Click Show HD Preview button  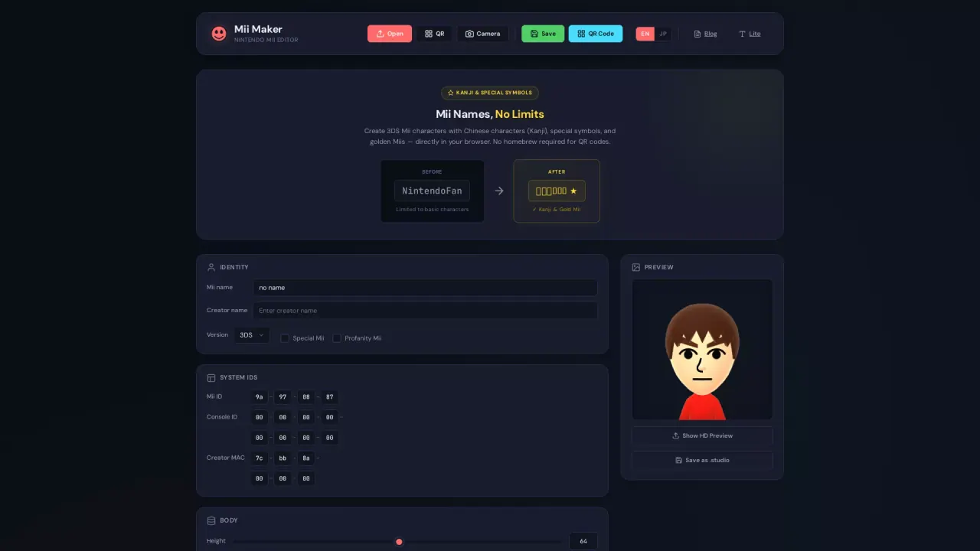click(702, 436)
